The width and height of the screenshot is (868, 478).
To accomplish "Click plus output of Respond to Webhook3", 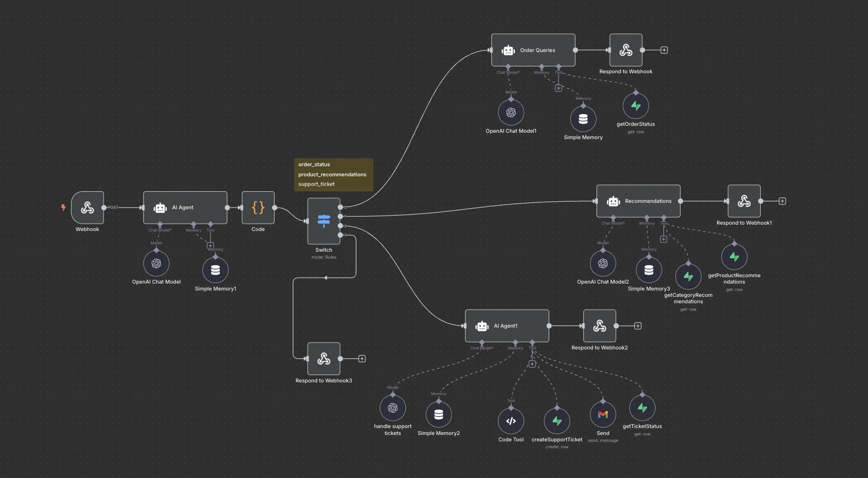I will pyautogui.click(x=362, y=359).
